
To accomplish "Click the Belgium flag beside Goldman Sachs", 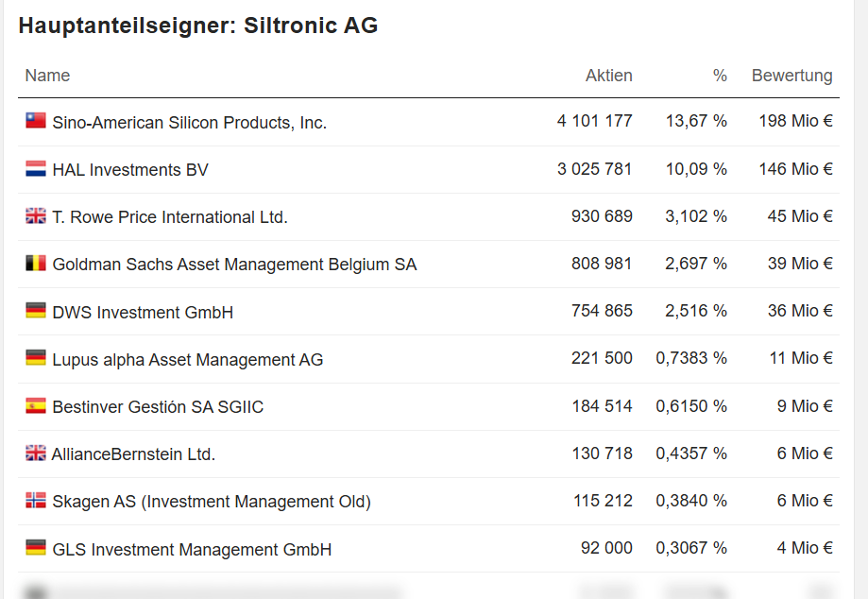I will tap(36, 264).
